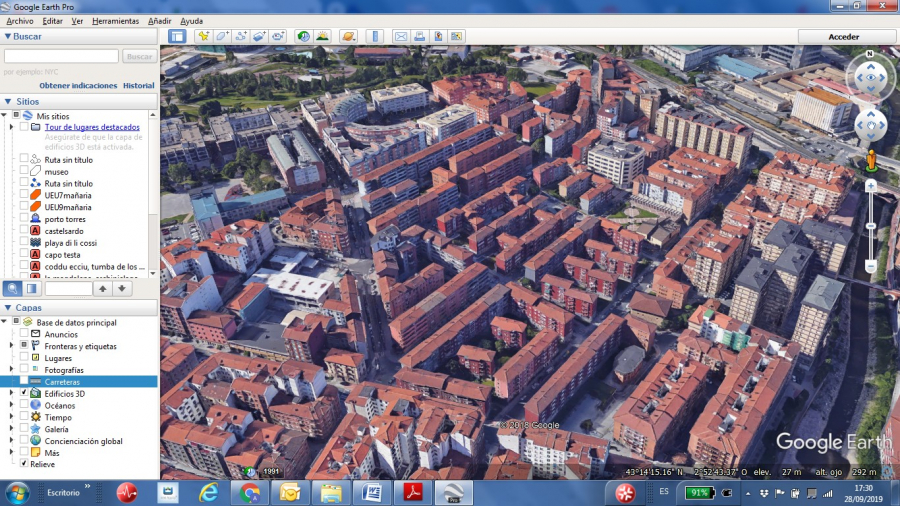Screen dimensions: 900x506
Task: Click the print toolbar icon
Action: [420, 36]
